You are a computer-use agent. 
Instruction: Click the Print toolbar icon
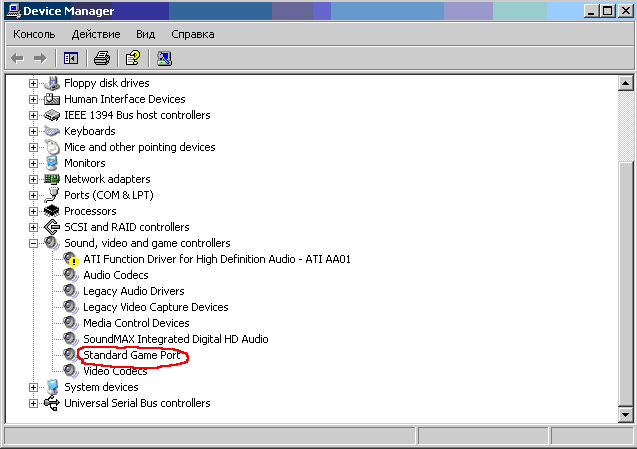(102, 58)
